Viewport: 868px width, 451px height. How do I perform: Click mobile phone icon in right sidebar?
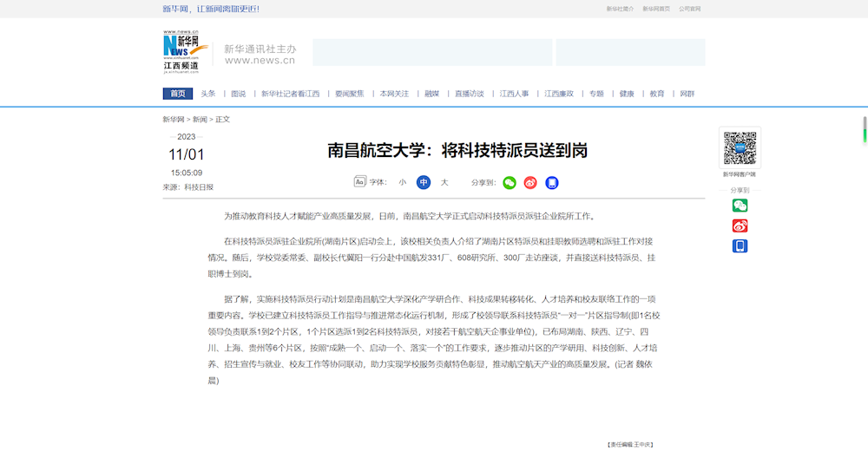[x=740, y=245]
